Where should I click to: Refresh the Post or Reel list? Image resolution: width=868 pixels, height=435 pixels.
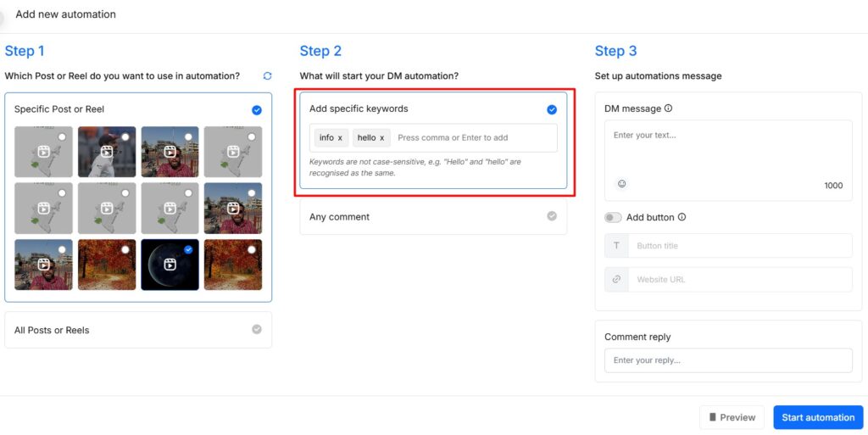[x=267, y=75]
